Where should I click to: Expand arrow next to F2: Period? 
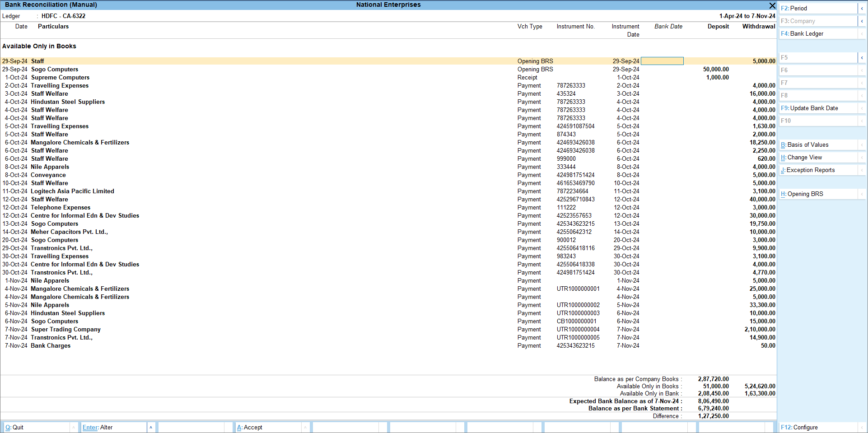862,8
